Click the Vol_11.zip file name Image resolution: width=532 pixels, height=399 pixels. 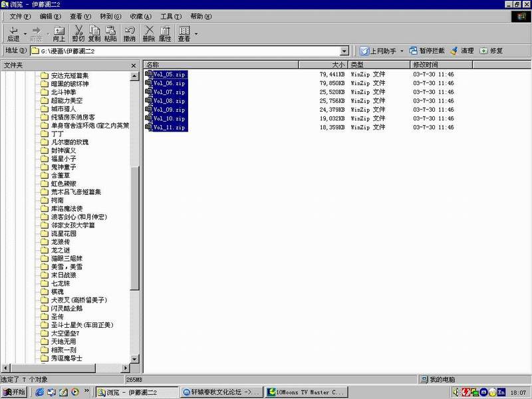[x=170, y=127]
